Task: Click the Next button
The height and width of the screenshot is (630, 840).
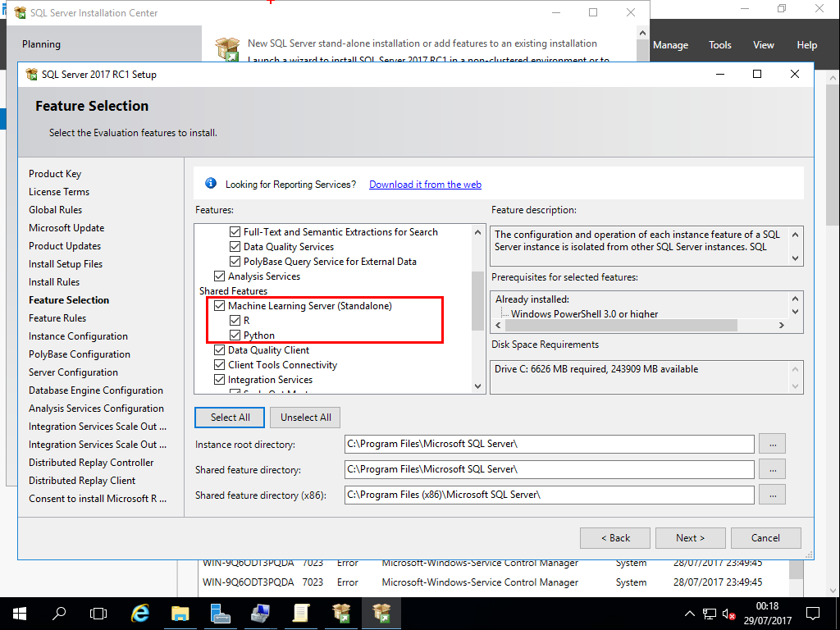Action: pos(690,538)
